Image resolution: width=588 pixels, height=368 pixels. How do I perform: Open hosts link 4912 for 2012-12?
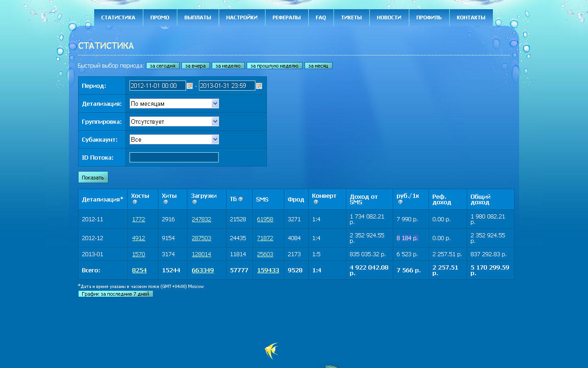[138, 238]
